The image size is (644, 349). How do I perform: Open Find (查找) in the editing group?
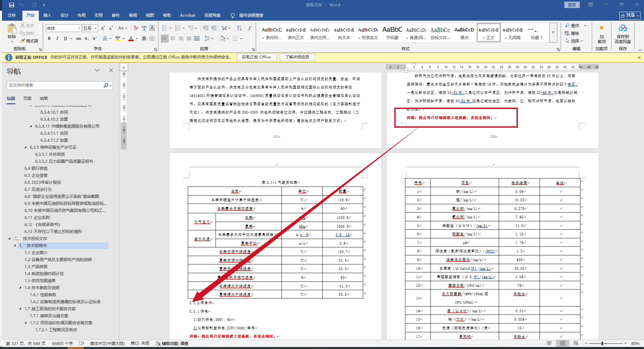(572, 25)
